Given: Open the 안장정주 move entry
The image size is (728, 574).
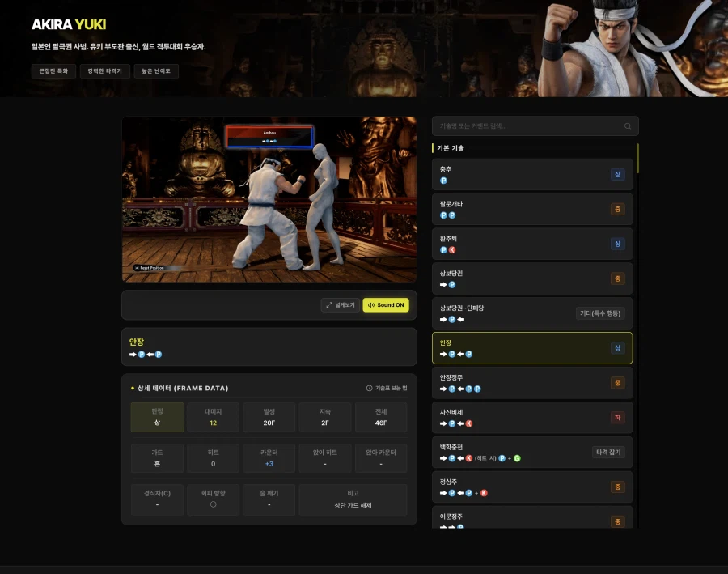Looking at the screenshot, I should [x=518, y=383].
